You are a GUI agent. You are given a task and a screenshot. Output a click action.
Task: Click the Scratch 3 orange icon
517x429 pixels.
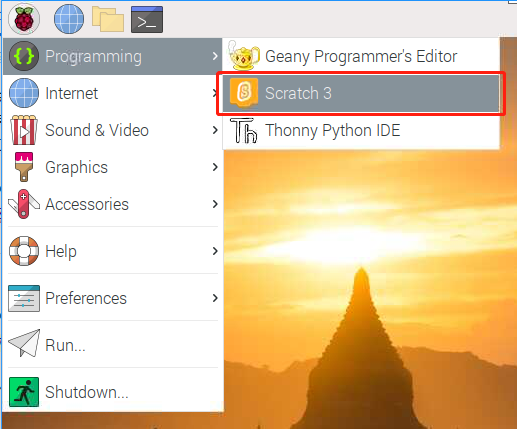click(x=244, y=93)
